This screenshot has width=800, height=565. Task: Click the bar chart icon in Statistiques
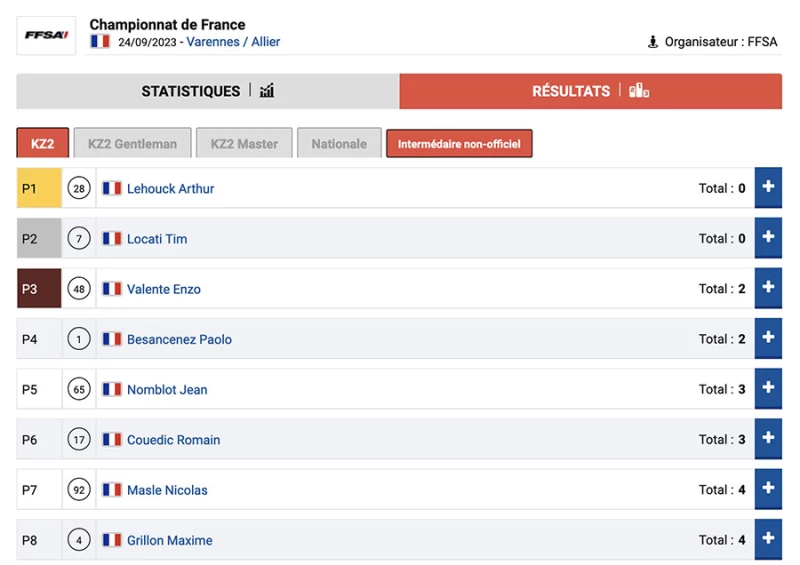pyautogui.click(x=267, y=91)
